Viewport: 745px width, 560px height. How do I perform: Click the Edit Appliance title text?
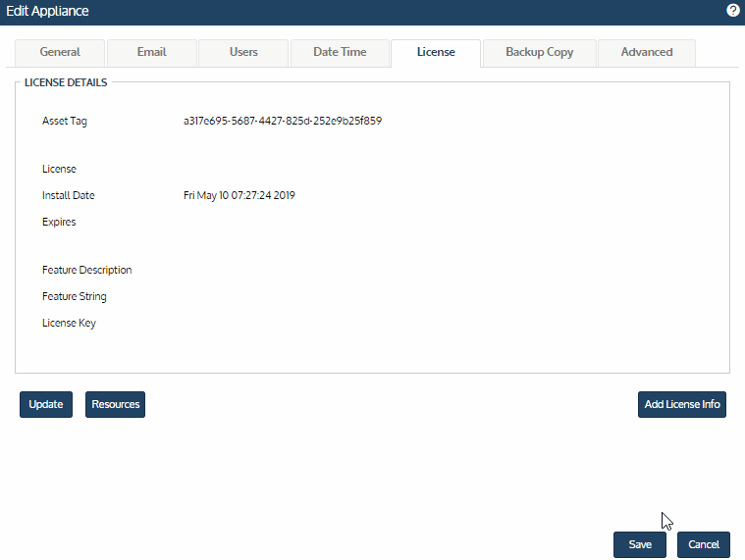point(47,11)
